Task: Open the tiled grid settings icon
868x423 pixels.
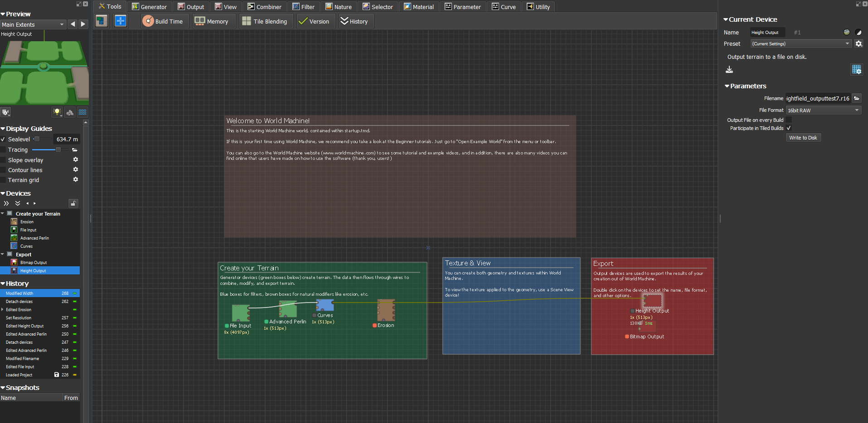Action: click(x=856, y=69)
